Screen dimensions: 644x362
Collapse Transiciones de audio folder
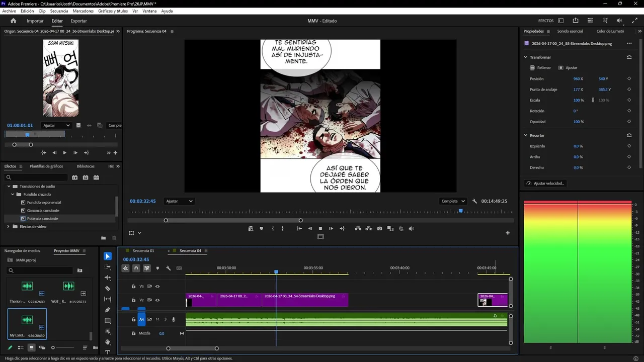[9, 187]
